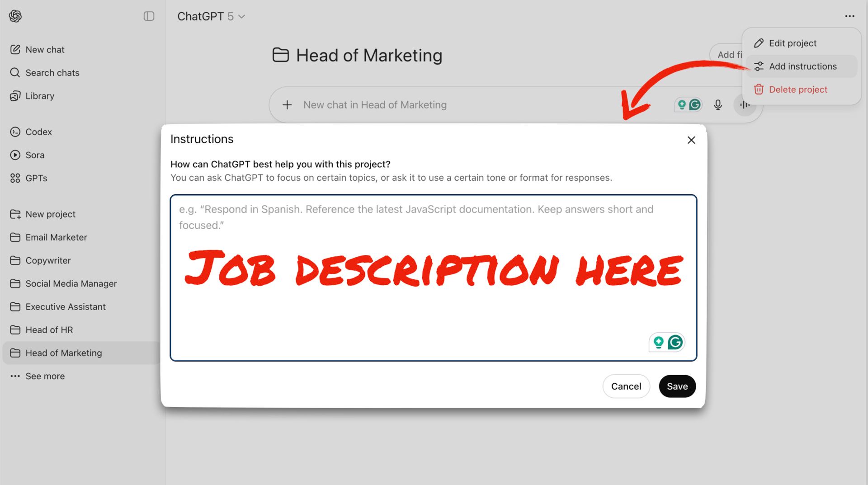This screenshot has height=485, width=868.
Task: Click the GPTs grid icon
Action: pos(15,178)
